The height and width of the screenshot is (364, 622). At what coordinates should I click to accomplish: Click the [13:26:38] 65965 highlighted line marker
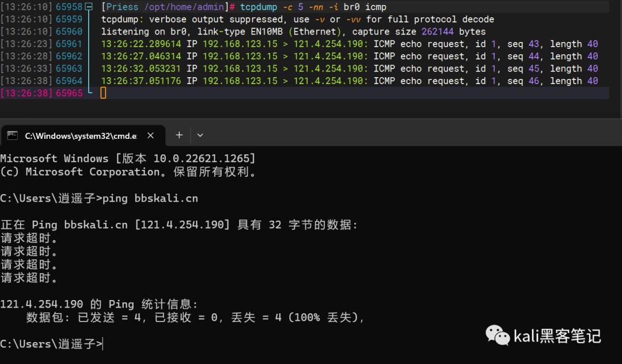point(41,93)
